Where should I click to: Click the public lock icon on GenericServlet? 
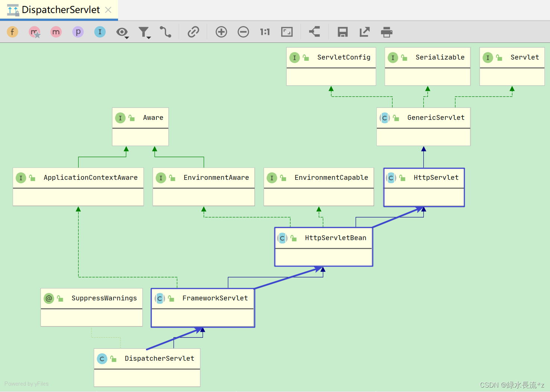tap(396, 118)
